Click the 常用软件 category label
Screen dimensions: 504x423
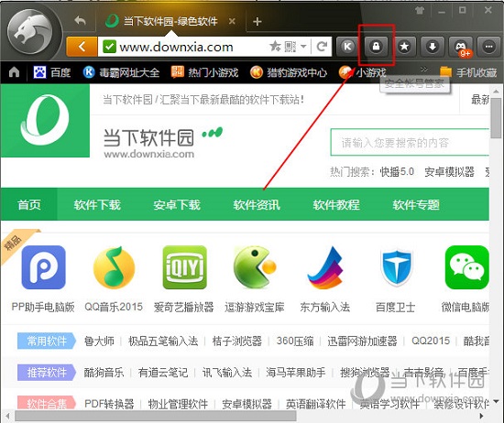(47, 341)
